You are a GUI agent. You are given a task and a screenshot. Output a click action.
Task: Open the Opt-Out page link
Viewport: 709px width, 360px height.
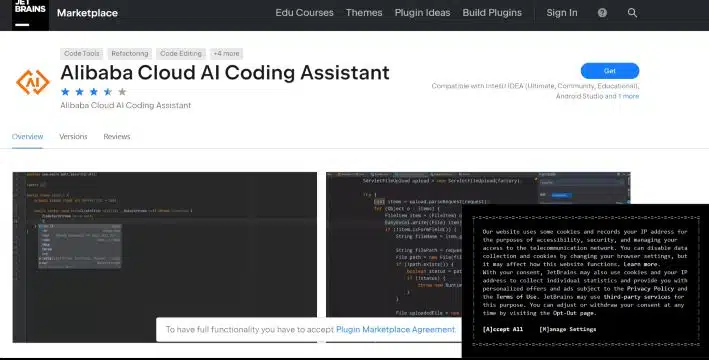(573, 313)
